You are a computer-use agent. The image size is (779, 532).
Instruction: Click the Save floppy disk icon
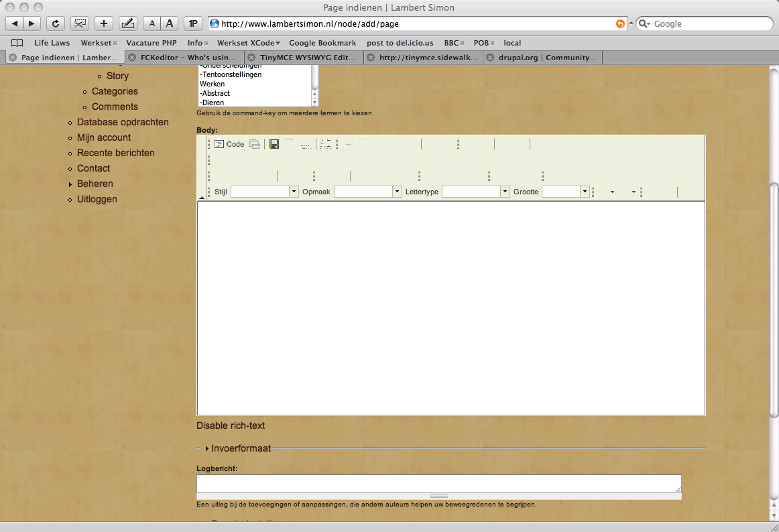274,144
